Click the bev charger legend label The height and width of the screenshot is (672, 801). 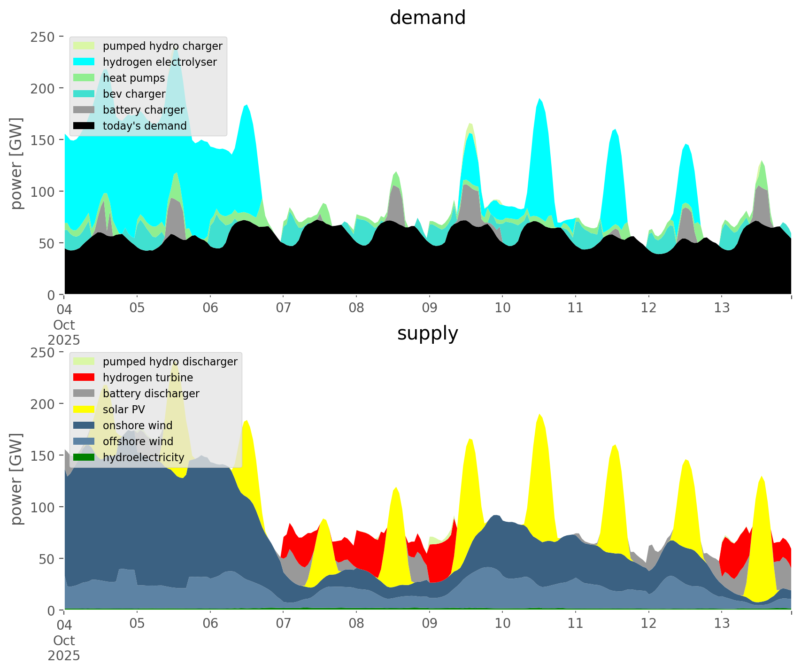click(x=134, y=94)
